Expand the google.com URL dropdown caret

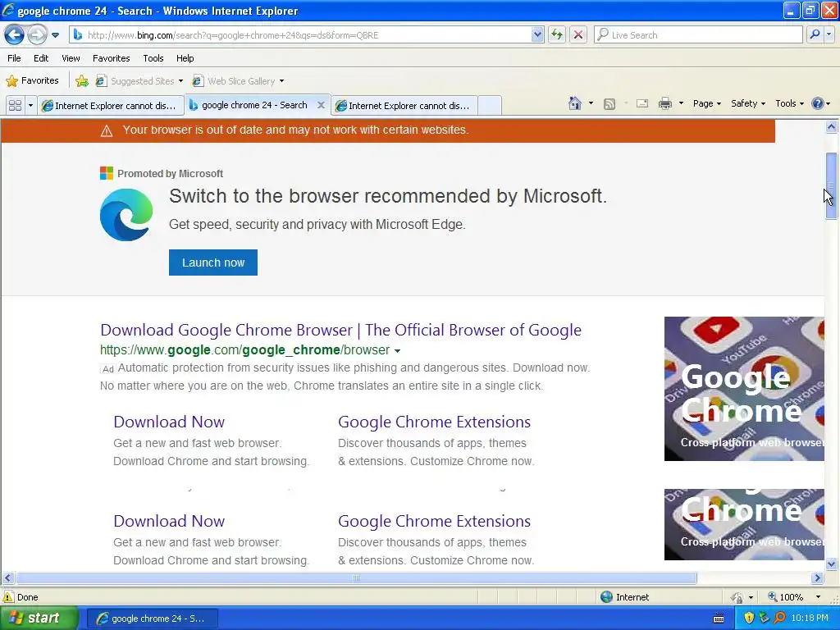click(397, 351)
